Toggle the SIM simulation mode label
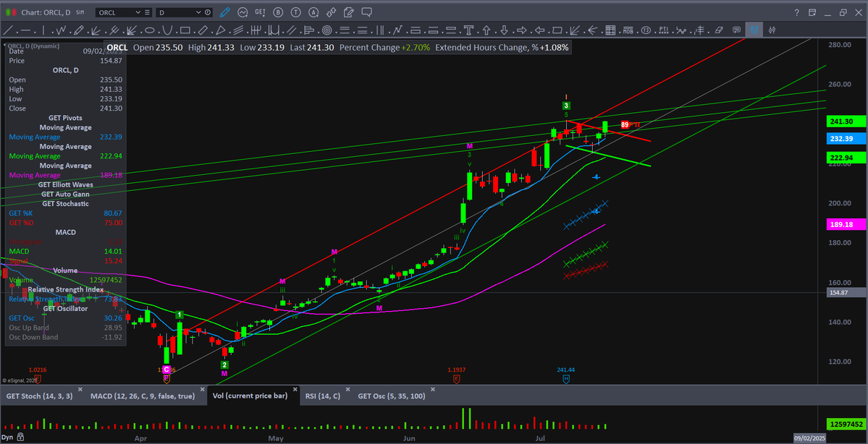The image size is (868, 444). (80, 12)
